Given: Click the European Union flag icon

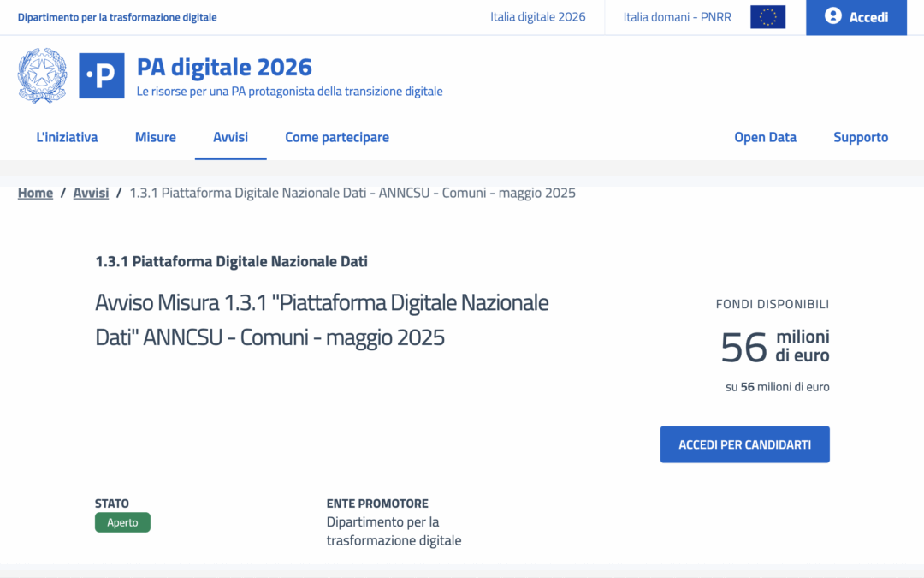Looking at the screenshot, I should [767, 17].
